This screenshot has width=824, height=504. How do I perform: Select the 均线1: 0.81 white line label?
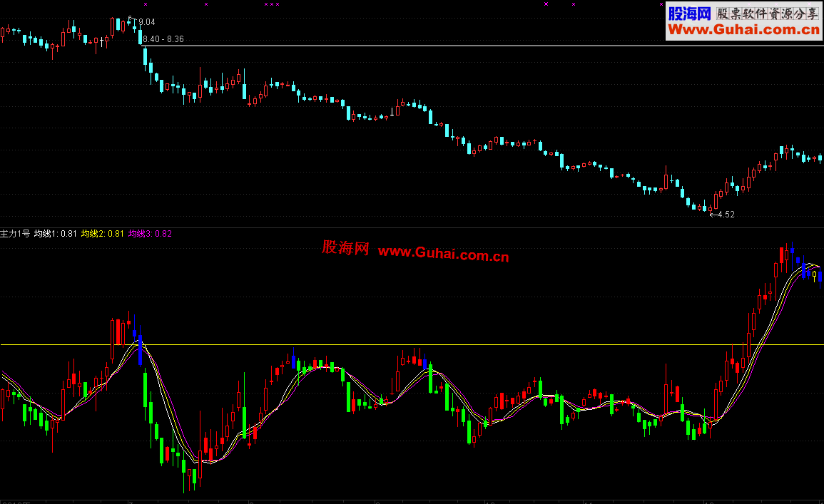coord(55,234)
